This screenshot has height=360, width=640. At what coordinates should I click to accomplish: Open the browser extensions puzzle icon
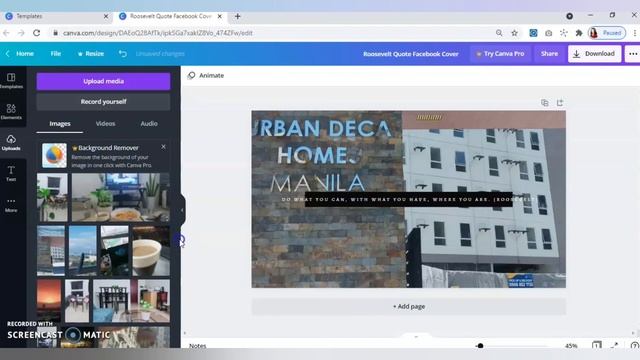pyautogui.click(x=579, y=33)
